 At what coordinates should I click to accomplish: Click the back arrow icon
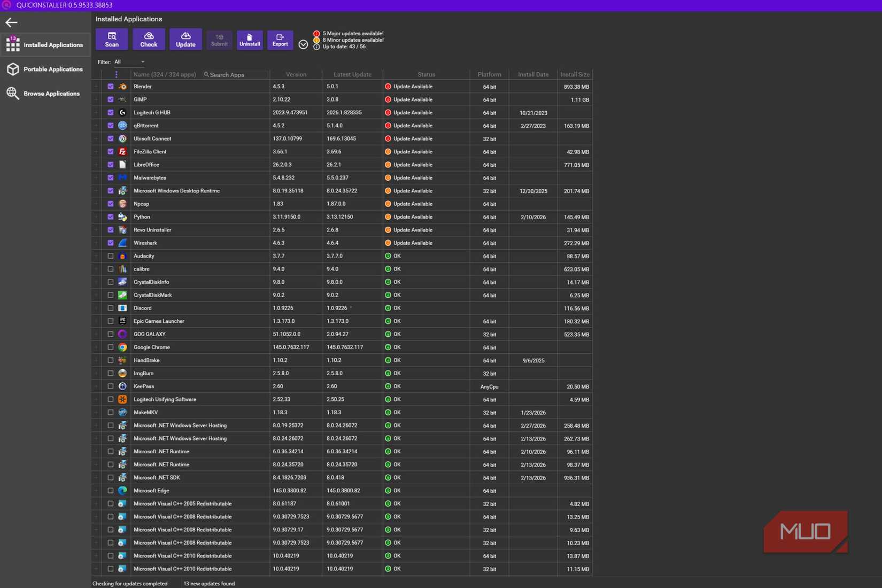point(11,22)
